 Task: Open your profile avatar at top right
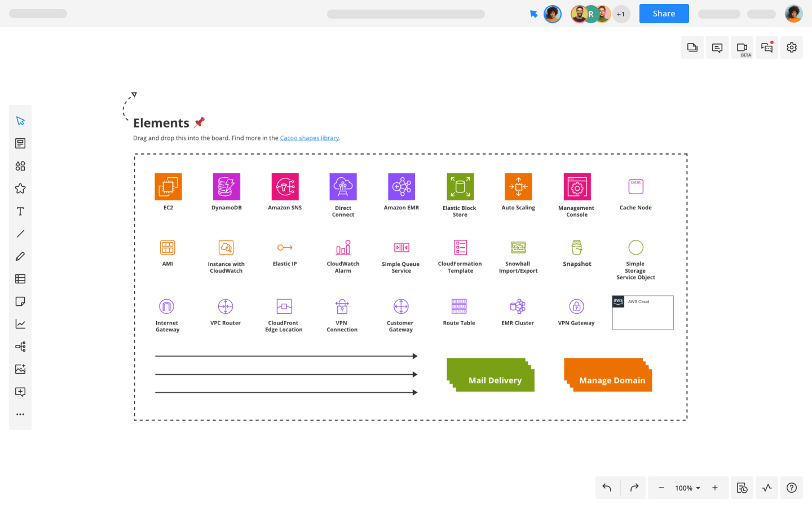pyautogui.click(x=793, y=14)
